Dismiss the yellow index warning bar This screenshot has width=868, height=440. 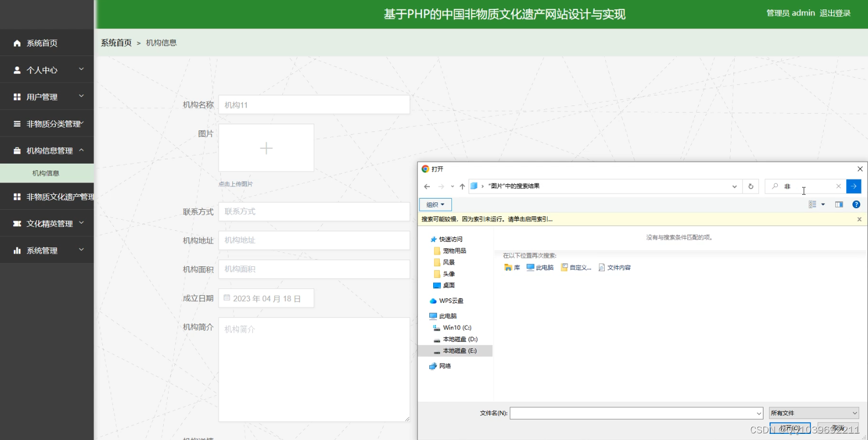click(859, 219)
